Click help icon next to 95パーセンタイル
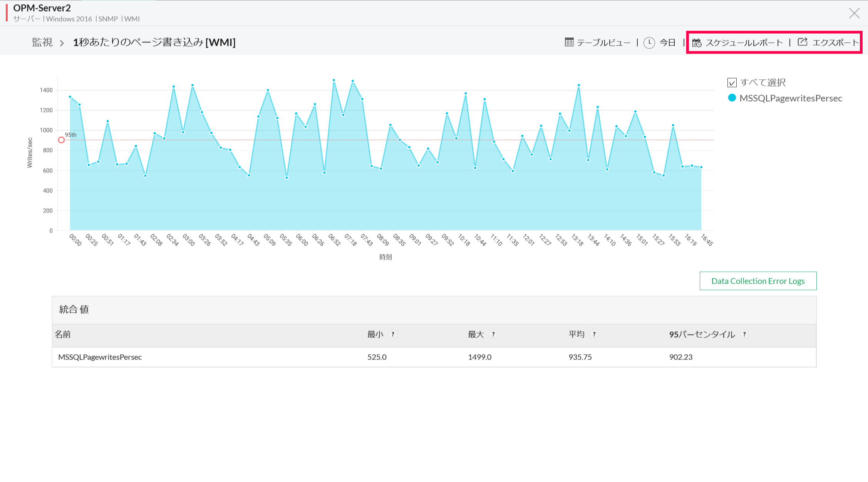The width and height of the screenshot is (868, 482). pyautogui.click(x=744, y=334)
